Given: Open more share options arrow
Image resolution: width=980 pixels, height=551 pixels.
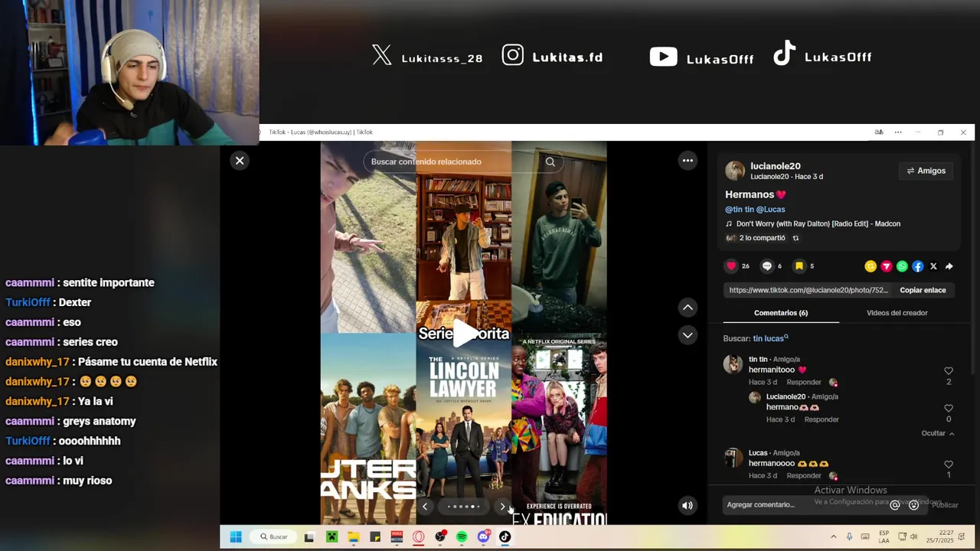Looking at the screenshot, I should coord(949,266).
